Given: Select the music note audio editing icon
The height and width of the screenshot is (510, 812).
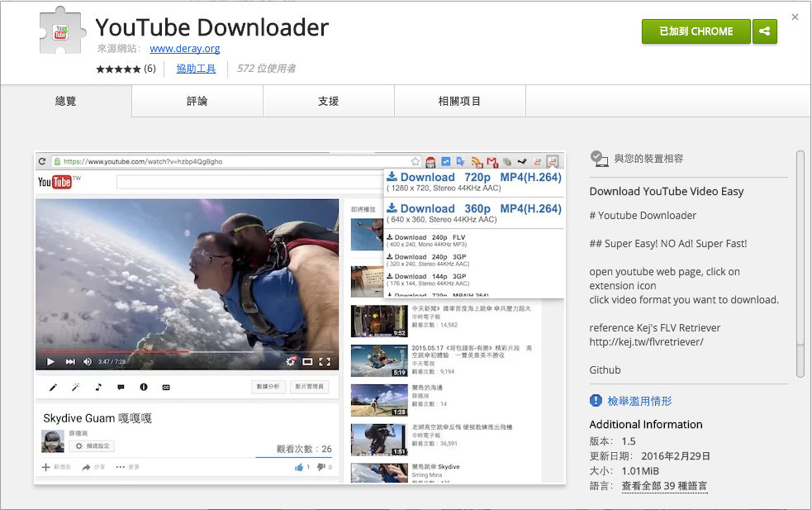Looking at the screenshot, I should coord(99,387).
